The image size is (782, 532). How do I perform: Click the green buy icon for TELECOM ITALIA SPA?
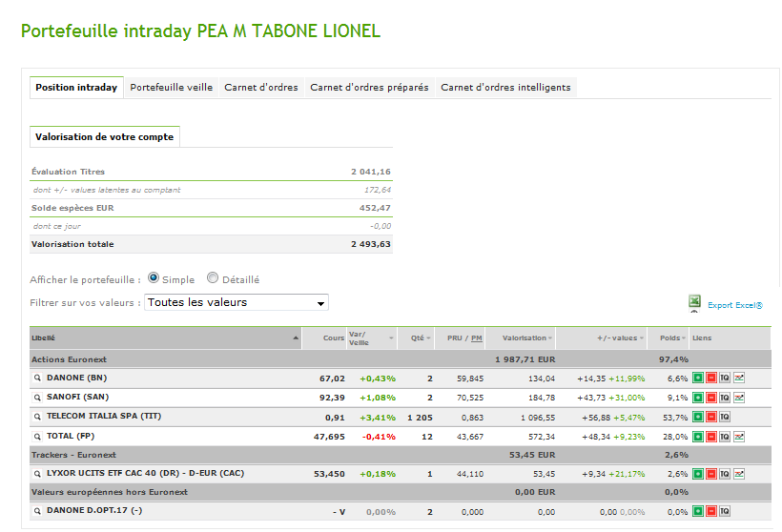pyautogui.click(x=698, y=417)
